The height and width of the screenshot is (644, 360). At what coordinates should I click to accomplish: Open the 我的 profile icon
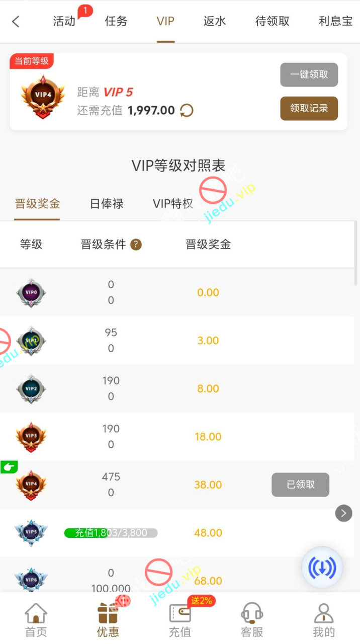pyautogui.click(x=324, y=613)
